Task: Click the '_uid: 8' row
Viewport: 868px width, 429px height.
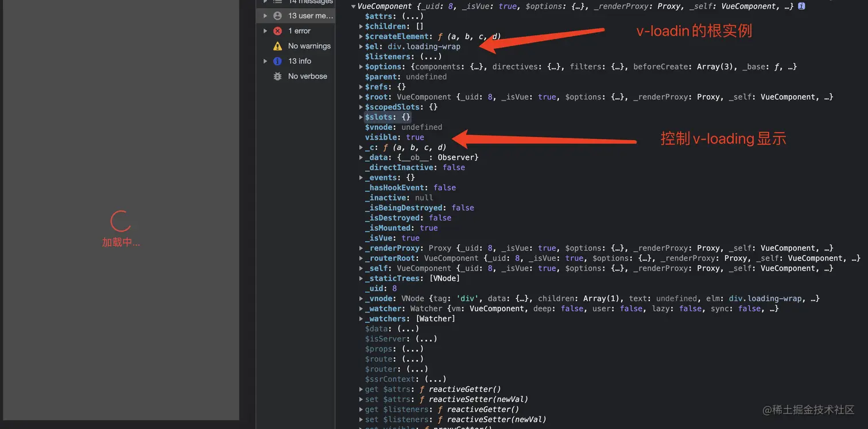Action: tap(381, 288)
